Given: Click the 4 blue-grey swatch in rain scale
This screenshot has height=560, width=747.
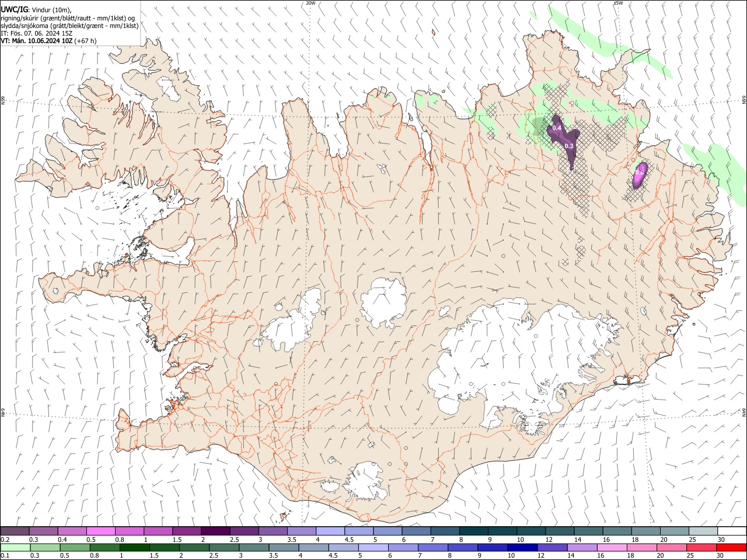Looking at the screenshot, I should [314, 547].
